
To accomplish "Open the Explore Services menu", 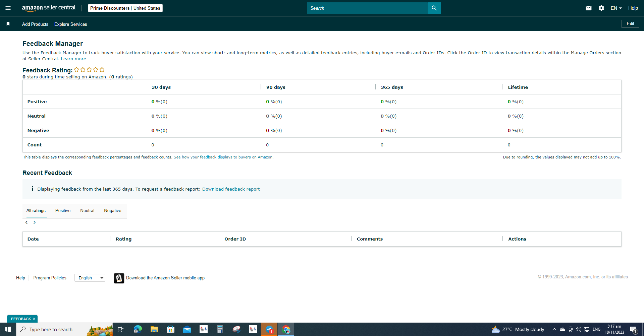I will coord(71,24).
